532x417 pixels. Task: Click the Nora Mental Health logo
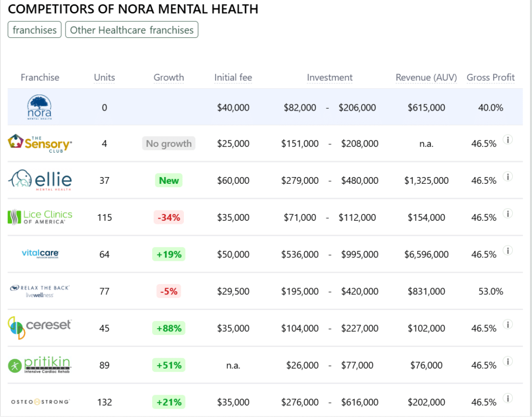39,107
